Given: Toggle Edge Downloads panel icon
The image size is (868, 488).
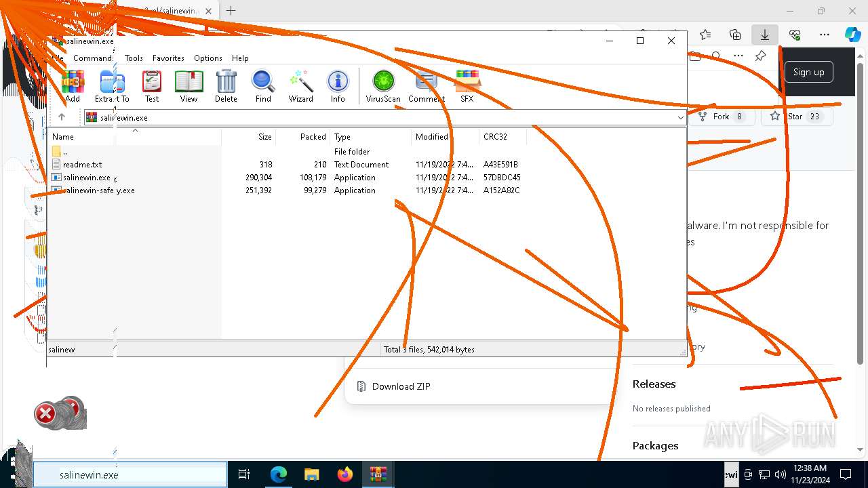Looking at the screenshot, I should pyautogui.click(x=764, y=35).
